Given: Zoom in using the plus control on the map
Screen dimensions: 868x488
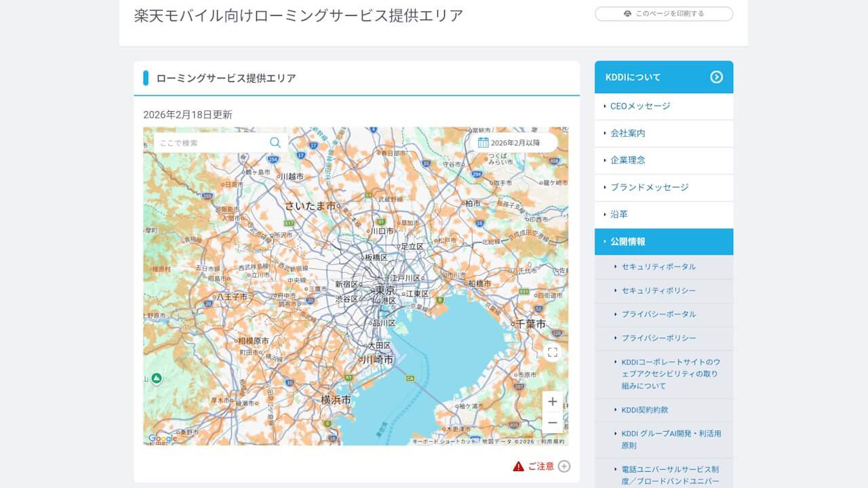Looking at the screenshot, I should coord(552,401).
